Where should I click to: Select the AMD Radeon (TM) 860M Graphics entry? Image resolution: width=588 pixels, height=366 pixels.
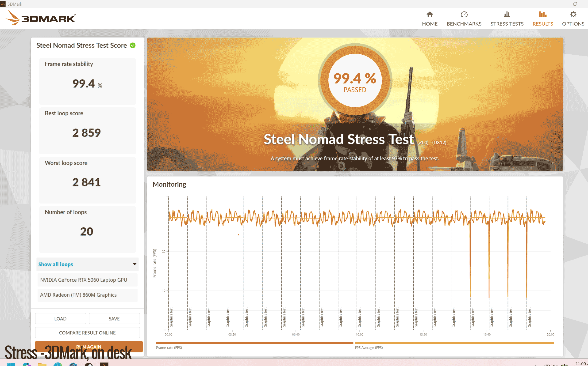click(x=88, y=295)
